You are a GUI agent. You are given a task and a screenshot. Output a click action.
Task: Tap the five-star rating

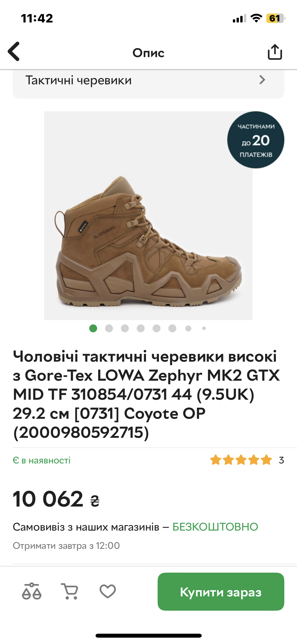pos(241,460)
